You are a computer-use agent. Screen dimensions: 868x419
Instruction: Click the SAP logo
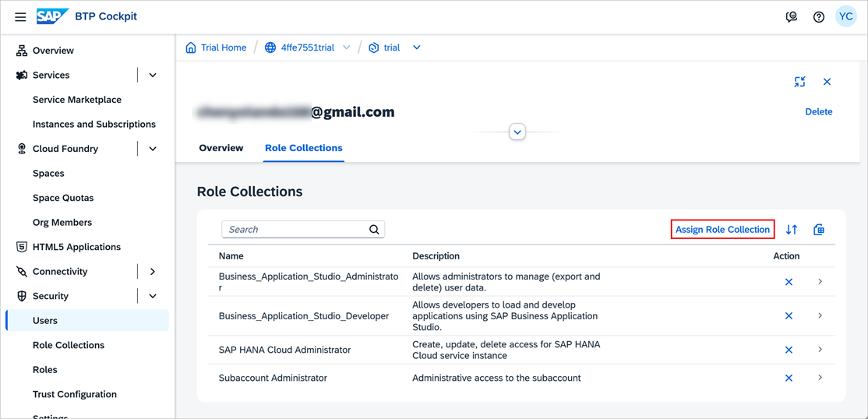click(52, 16)
